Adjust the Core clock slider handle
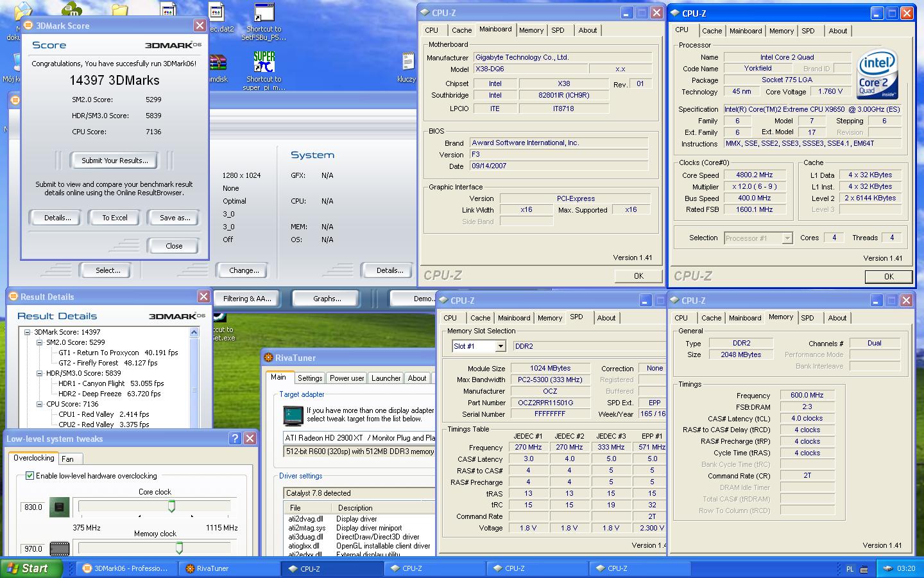924x578 pixels. click(171, 507)
